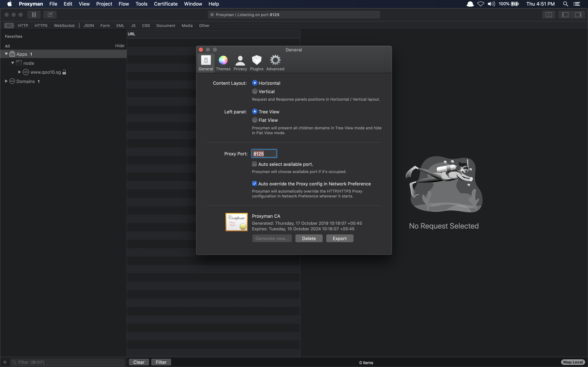Collapse the Apps tree group
Image resolution: width=588 pixels, height=367 pixels.
[6, 54]
